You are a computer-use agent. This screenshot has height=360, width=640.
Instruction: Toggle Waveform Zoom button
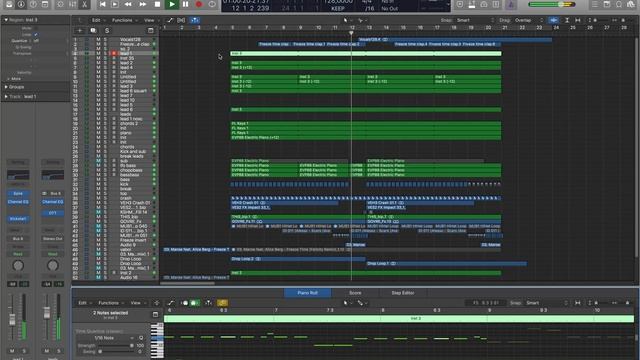point(553,20)
